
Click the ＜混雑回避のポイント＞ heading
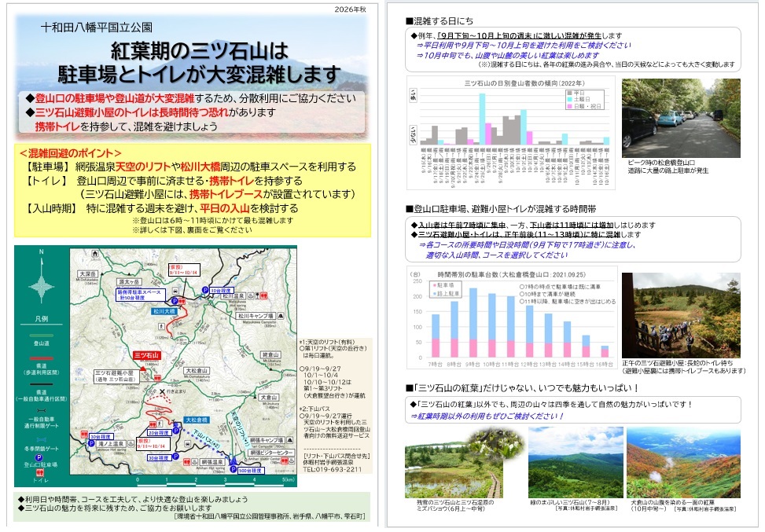(70, 153)
